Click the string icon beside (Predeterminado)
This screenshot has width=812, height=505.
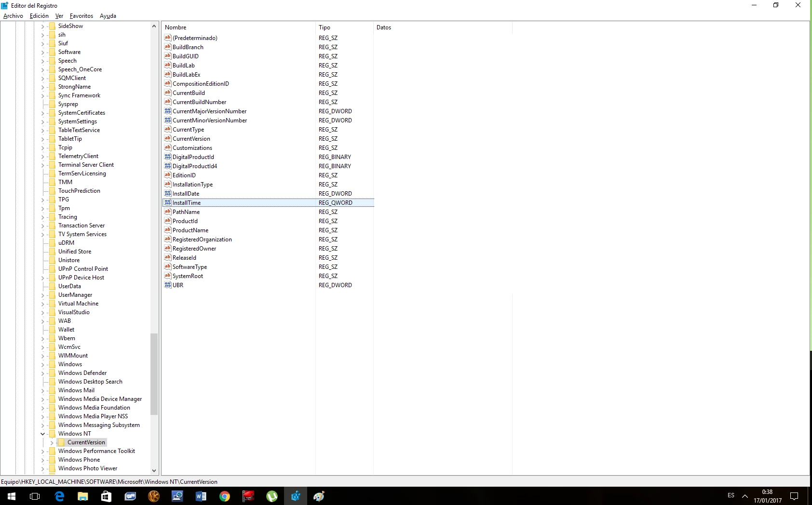coord(168,38)
